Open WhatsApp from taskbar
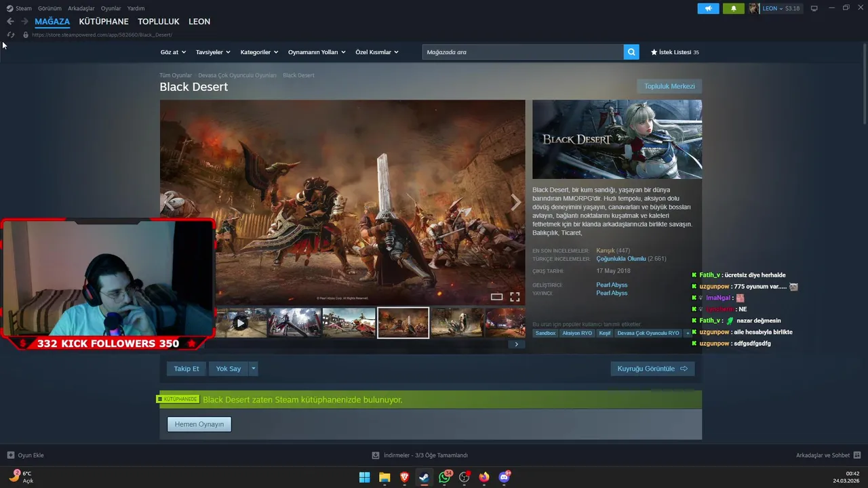 [x=444, y=477]
